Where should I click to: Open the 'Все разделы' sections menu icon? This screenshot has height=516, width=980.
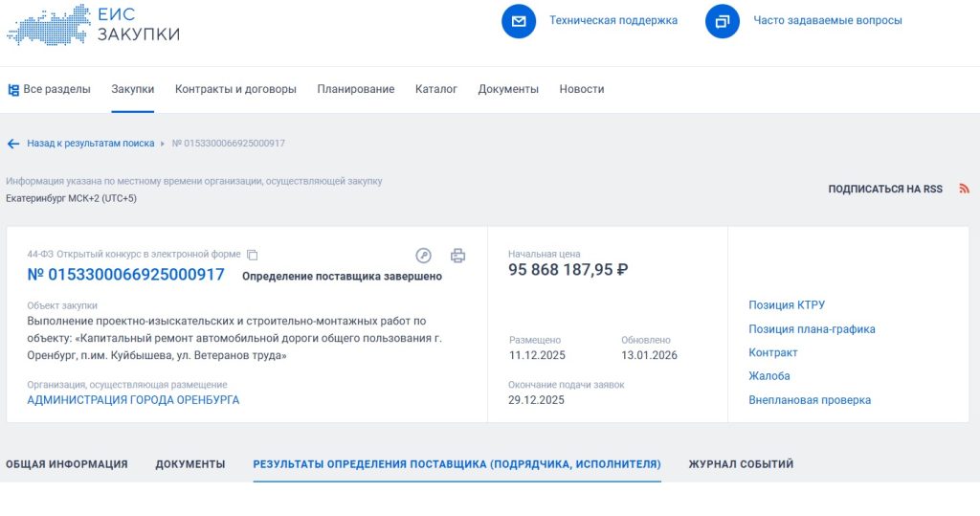pyautogui.click(x=13, y=90)
